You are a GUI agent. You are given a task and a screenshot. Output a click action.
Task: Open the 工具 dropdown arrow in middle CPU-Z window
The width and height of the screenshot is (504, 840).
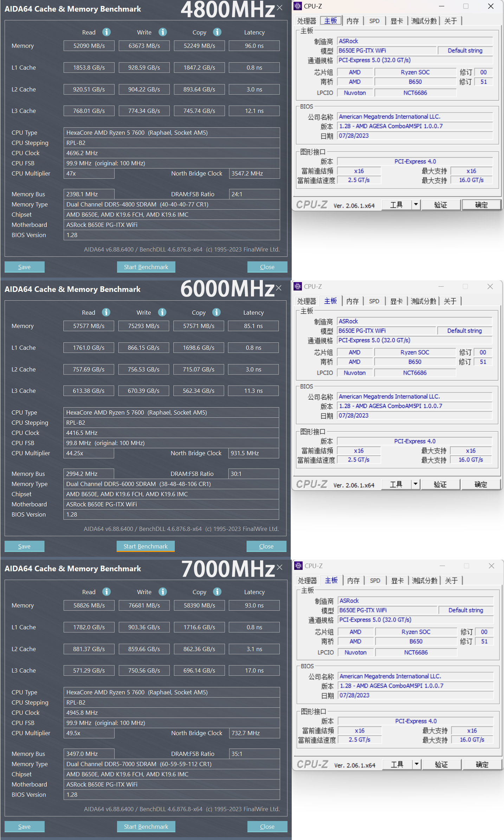click(415, 484)
